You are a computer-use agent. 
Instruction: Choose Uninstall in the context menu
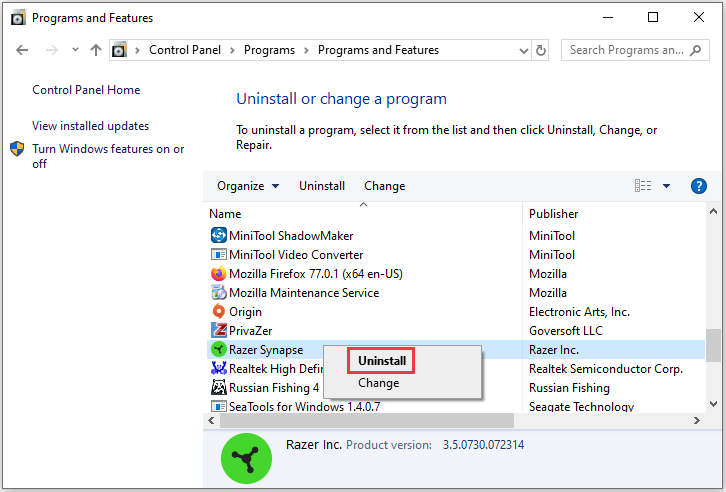[382, 361]
